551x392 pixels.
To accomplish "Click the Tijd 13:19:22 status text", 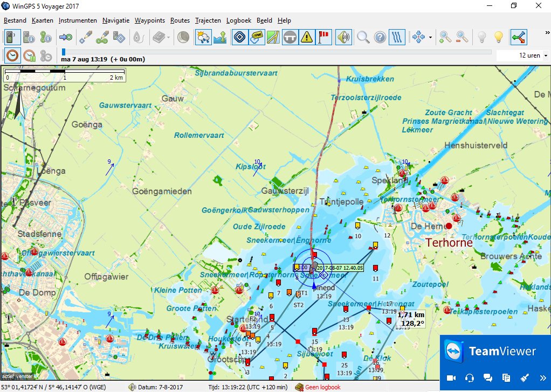I will (248, 387).
